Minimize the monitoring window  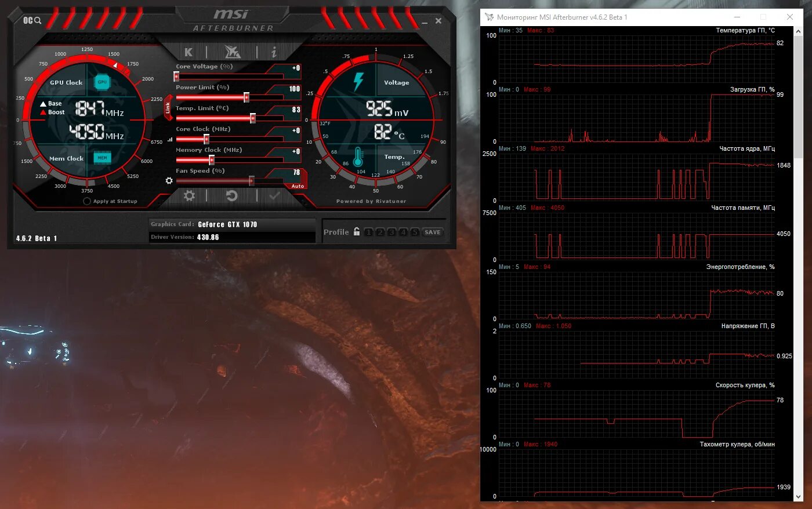click(737, 17)
